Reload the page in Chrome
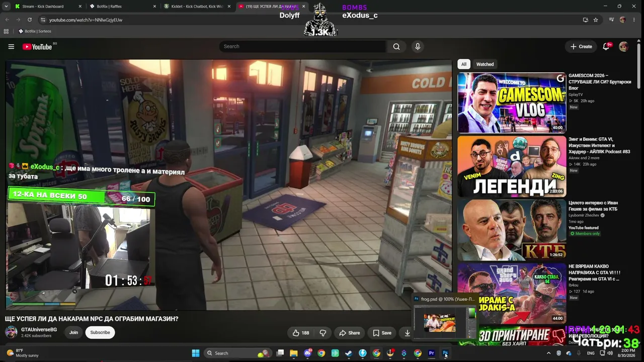The height and width of the screenshot is (362, 644). [30, 20]
